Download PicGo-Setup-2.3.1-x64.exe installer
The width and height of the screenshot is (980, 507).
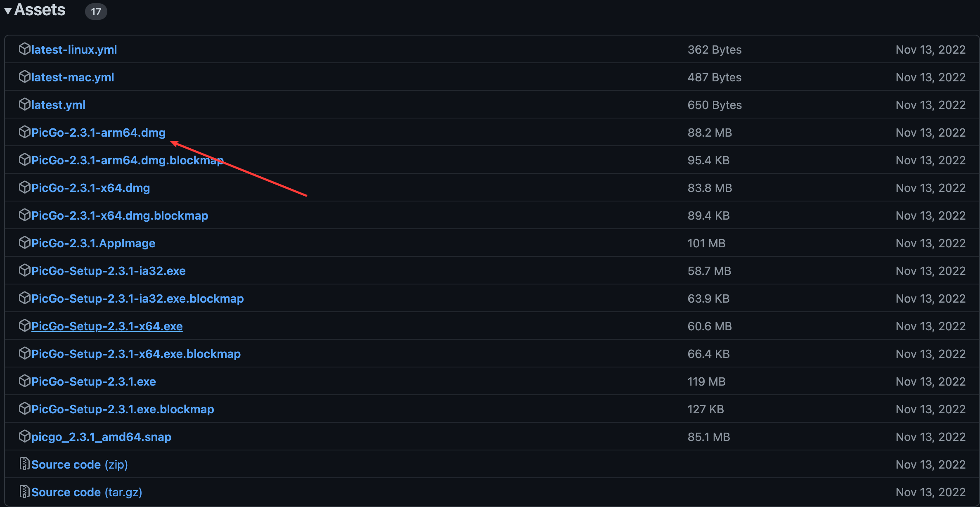(107, 326)
